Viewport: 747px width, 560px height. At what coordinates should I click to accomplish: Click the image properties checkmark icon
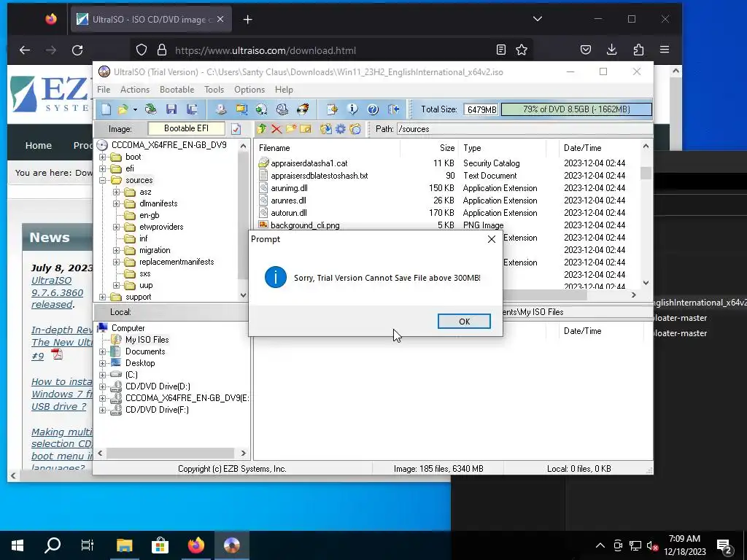[x=236, y=129]
